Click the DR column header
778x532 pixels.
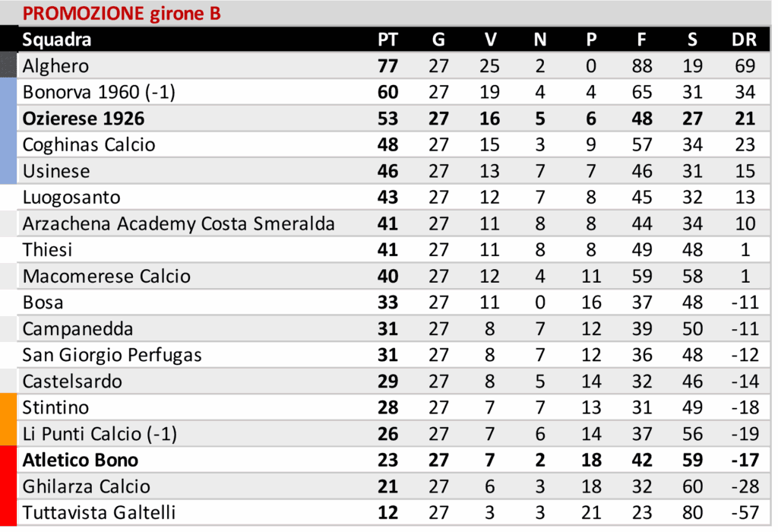click(x=744, y=40)
